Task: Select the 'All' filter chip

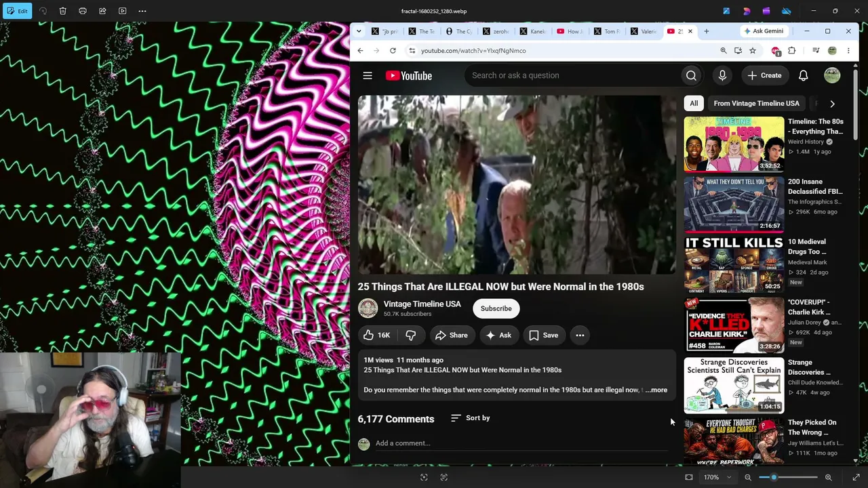Action: tap(694, 104)
